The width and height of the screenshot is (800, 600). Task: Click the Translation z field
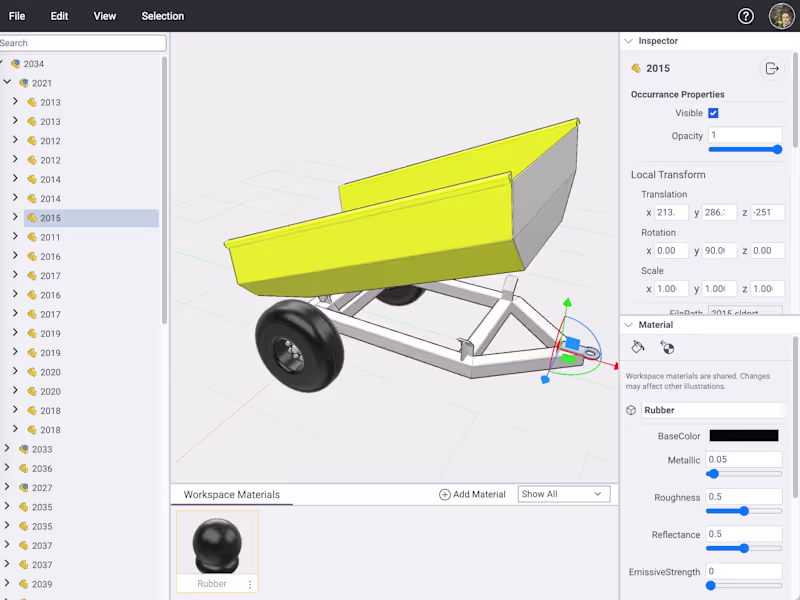click(767, 213)
